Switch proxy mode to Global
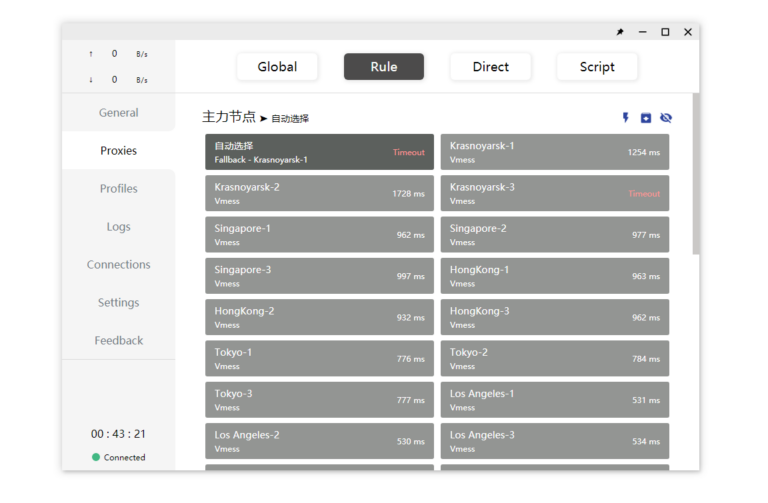Viewport: 768px width, 503px height. click(277, 67)
